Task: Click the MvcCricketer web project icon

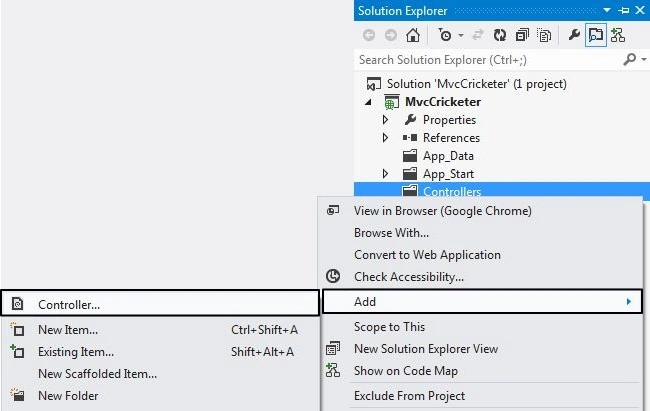Action: point(391,102)
